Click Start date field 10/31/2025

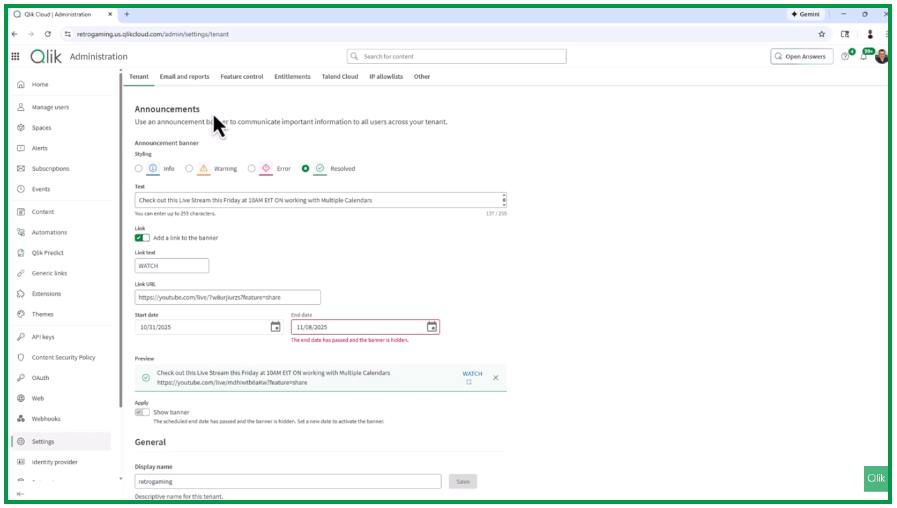tap(209, 327)
